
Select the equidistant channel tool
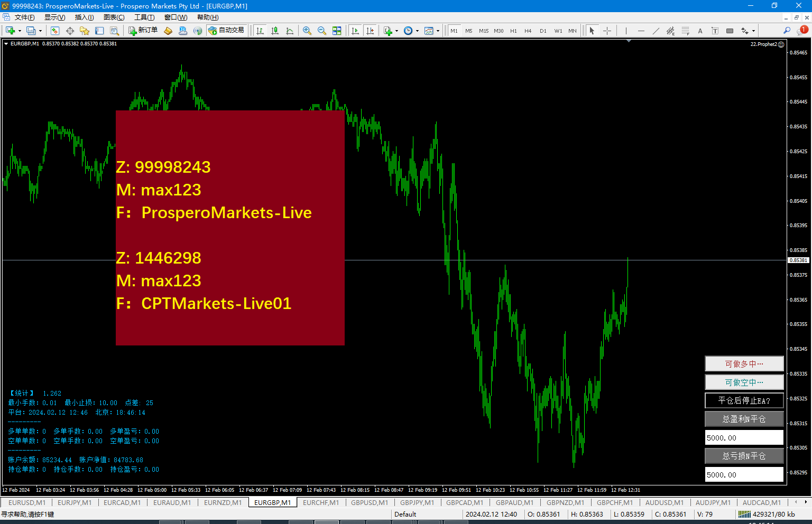[670, 31]
